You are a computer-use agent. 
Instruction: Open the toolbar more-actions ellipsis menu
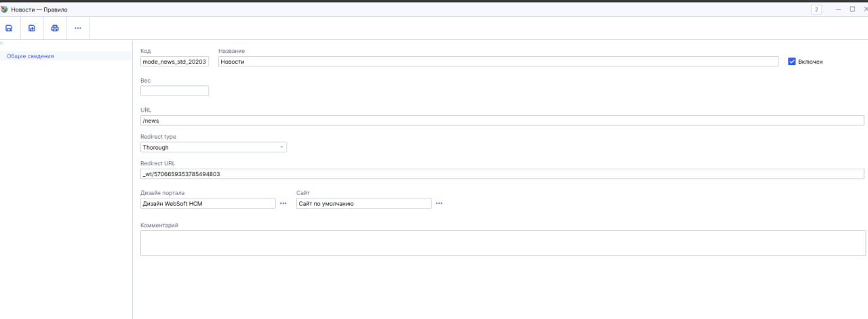pos(78,28)
